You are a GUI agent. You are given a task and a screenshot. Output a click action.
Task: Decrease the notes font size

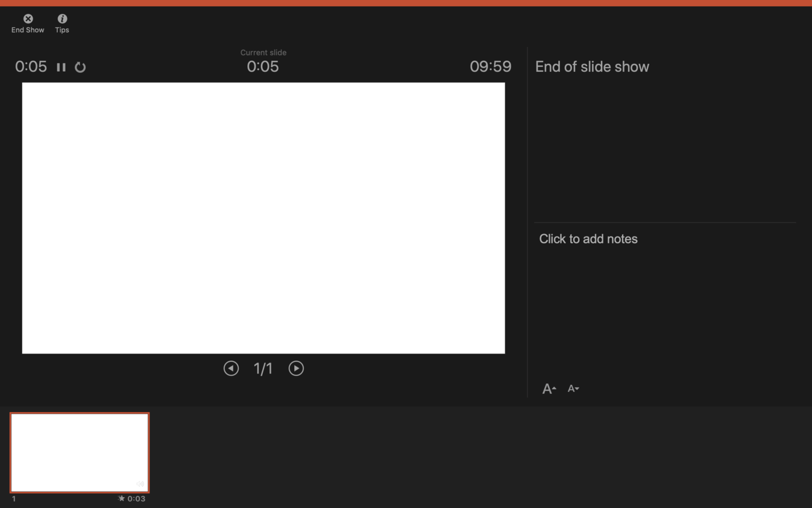pyautogui.click(x=573, y=389)
